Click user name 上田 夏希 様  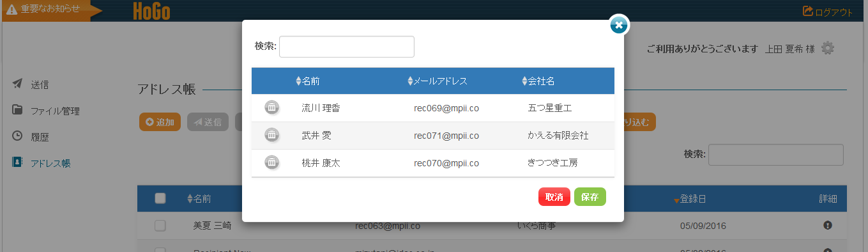[790, 49]
